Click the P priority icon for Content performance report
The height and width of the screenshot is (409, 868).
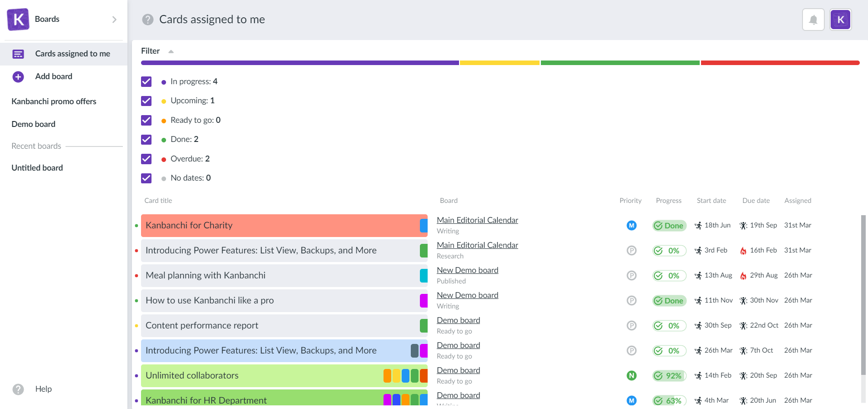[631, 326]
